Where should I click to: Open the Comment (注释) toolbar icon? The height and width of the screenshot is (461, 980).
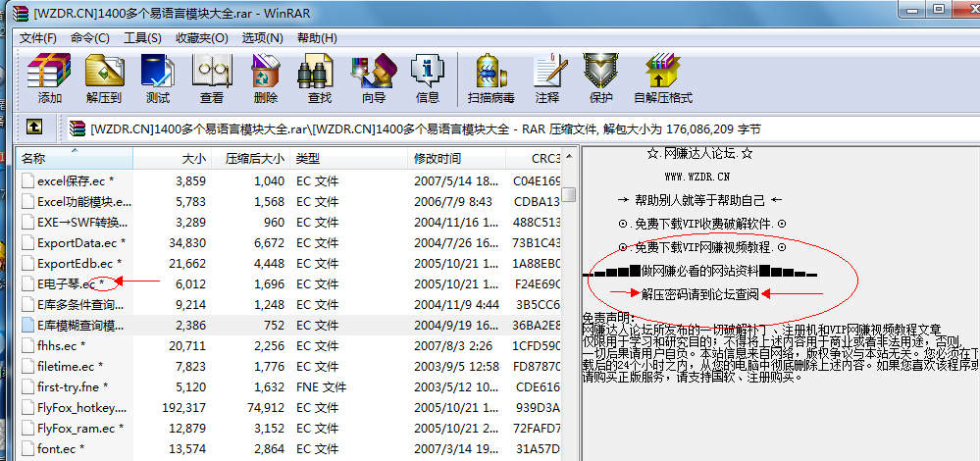(x=546, y=78)
